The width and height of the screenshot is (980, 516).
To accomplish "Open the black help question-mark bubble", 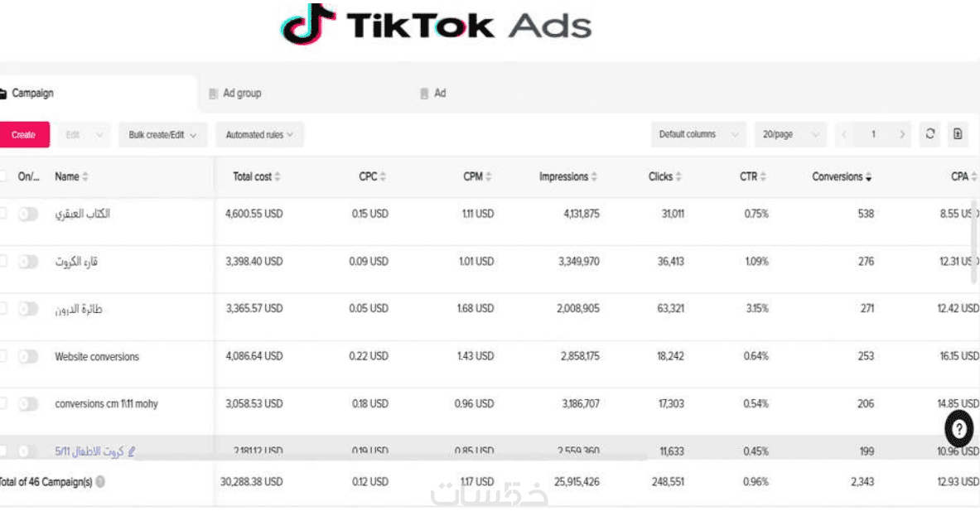I will pyautogui.click(x=958, y=429).
